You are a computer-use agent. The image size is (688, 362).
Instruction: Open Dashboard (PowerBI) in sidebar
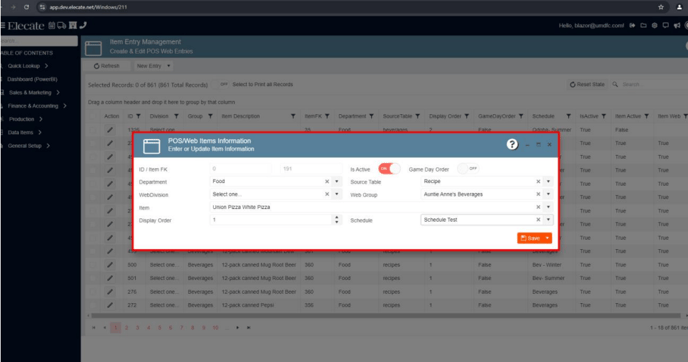tap(32, 79)
